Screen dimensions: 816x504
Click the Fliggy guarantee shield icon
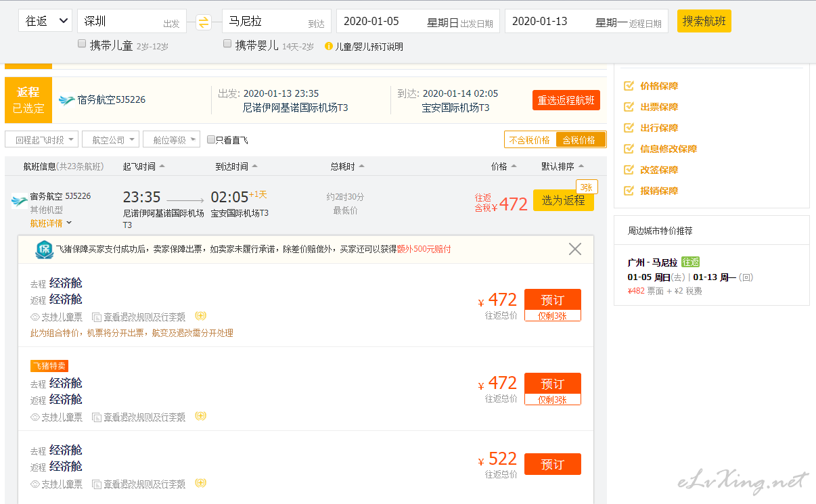click(44, 250)
